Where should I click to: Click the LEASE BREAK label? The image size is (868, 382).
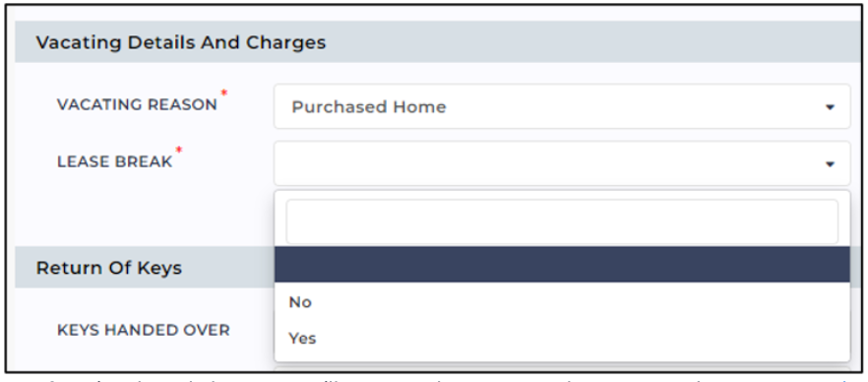tap(114, 161)
